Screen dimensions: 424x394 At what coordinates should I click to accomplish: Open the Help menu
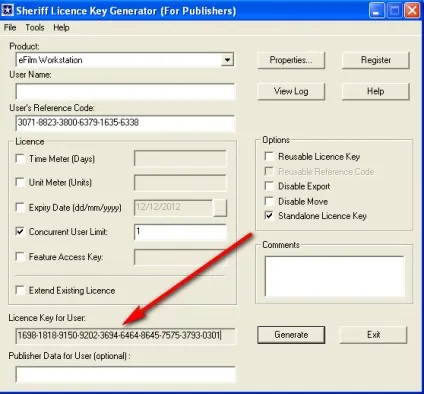61,27
